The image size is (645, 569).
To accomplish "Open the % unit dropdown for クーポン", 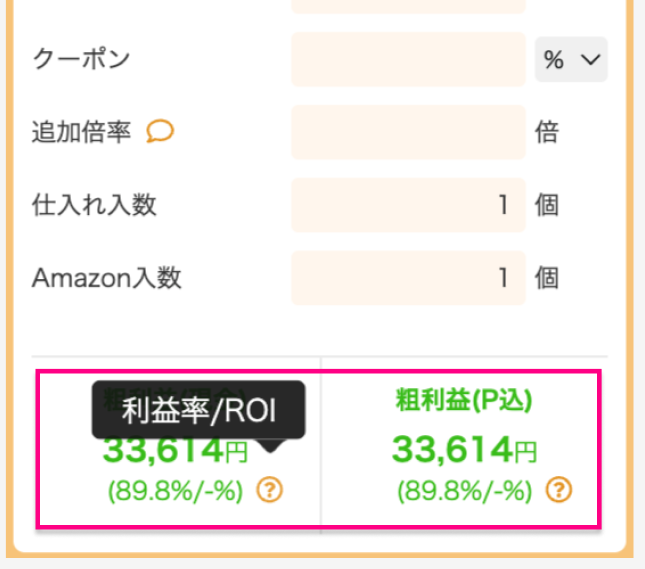I will tap(571, 59).
